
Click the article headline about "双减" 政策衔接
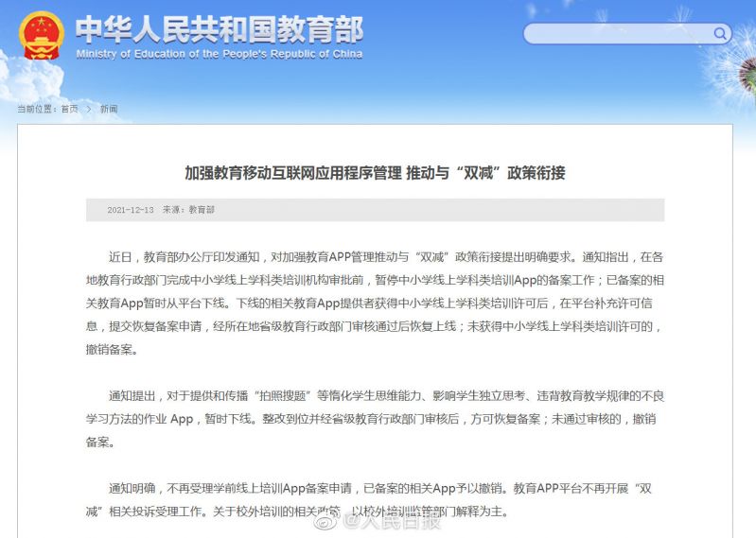(x=375, y=172)
